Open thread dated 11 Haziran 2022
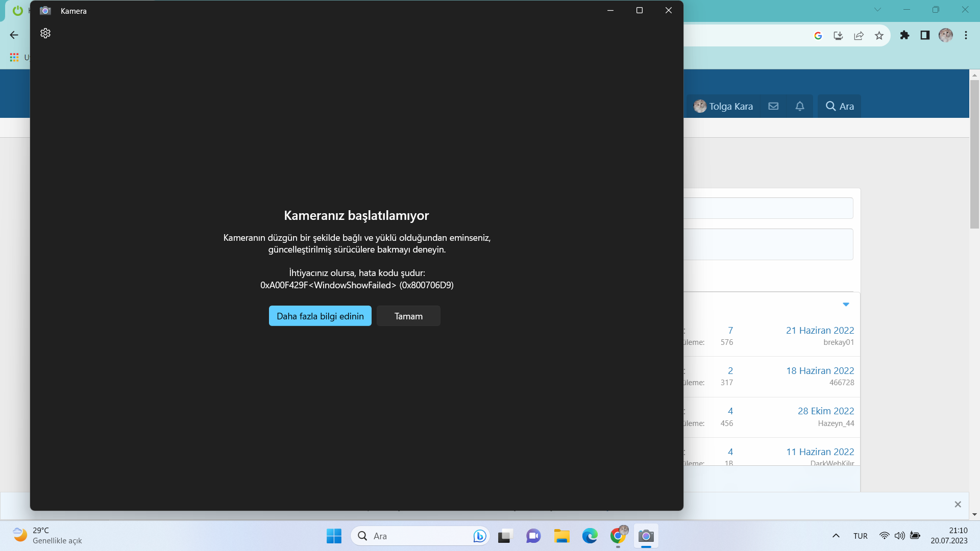Viewport: 980px width, 551px height. 820,452
